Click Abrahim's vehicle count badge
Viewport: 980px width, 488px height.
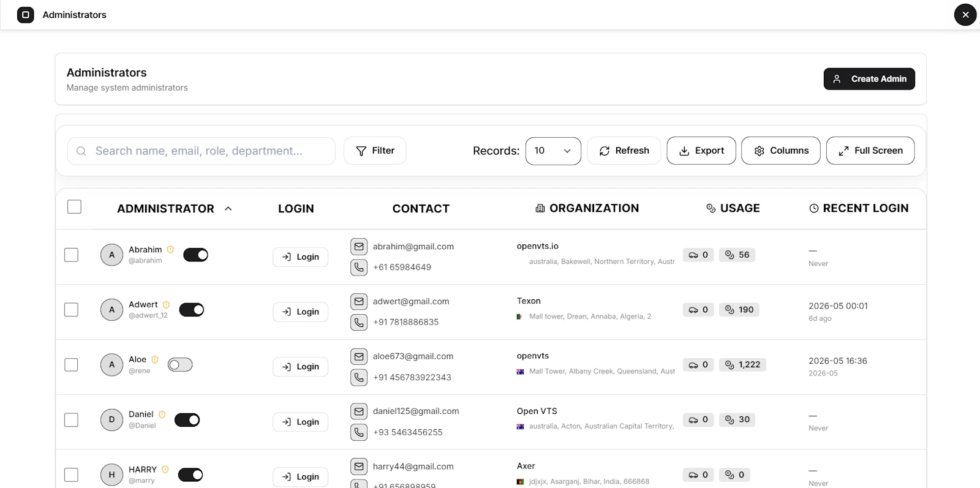pyautogui.click(x=698, y=255)
